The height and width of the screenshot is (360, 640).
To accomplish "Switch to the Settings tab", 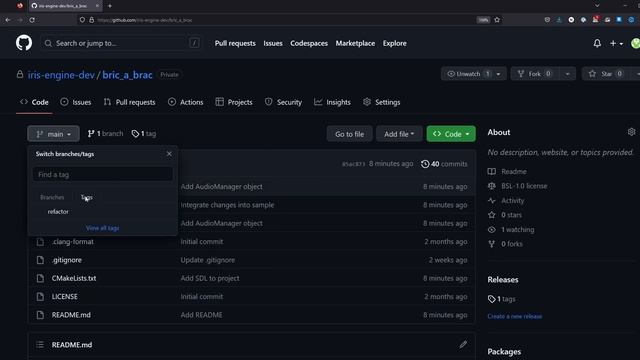I will point(382,102).
